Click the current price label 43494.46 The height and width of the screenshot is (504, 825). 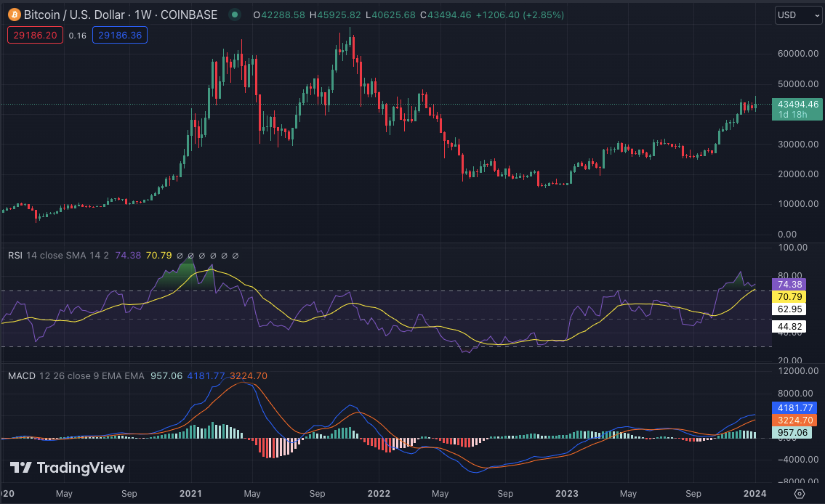(x=798, y=105)
